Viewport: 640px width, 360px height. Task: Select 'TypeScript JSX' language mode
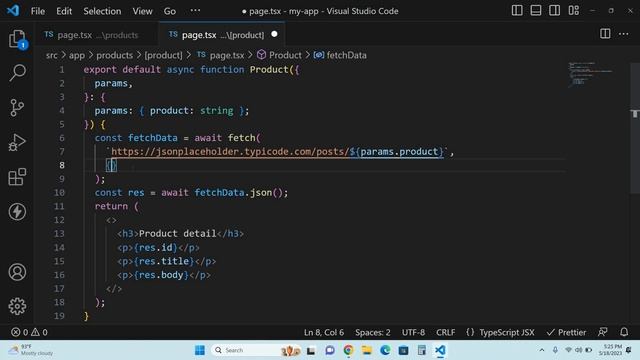pos(507,332)
